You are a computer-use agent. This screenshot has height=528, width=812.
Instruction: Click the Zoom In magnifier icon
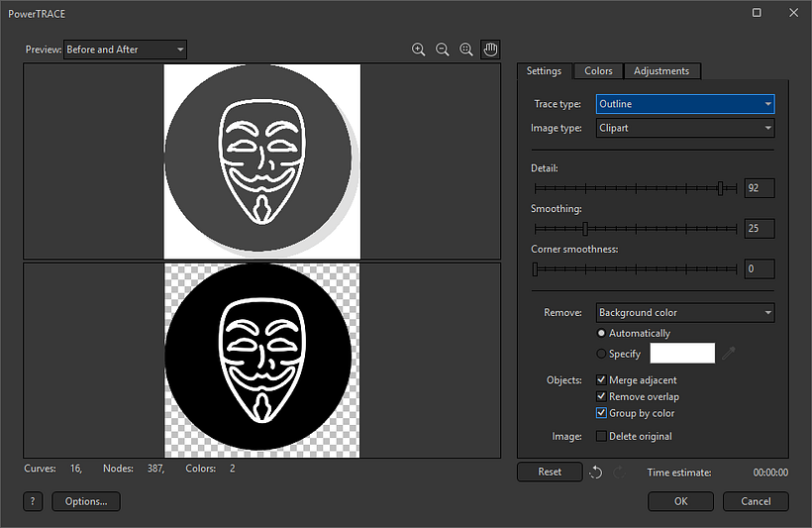pyautogui.click(x=418, y=50)
